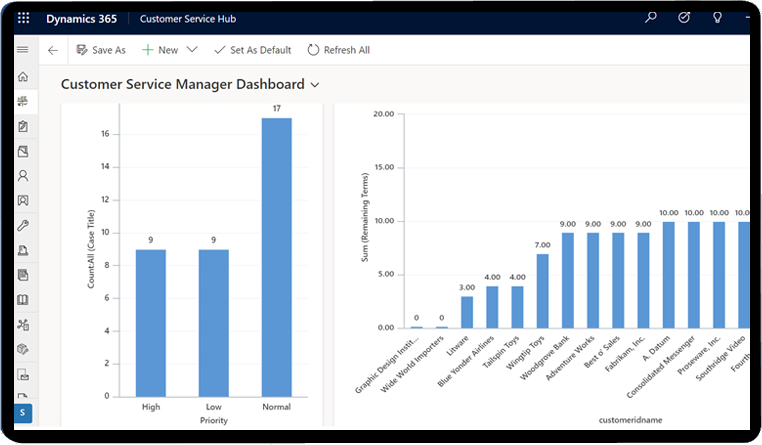Click the Tailspin Toys 4.00 bar
762x445 pixels.
point(517,307)
